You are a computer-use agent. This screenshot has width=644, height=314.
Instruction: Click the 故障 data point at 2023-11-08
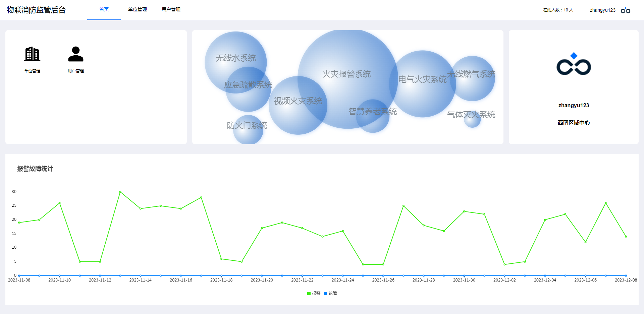(19, 275)
